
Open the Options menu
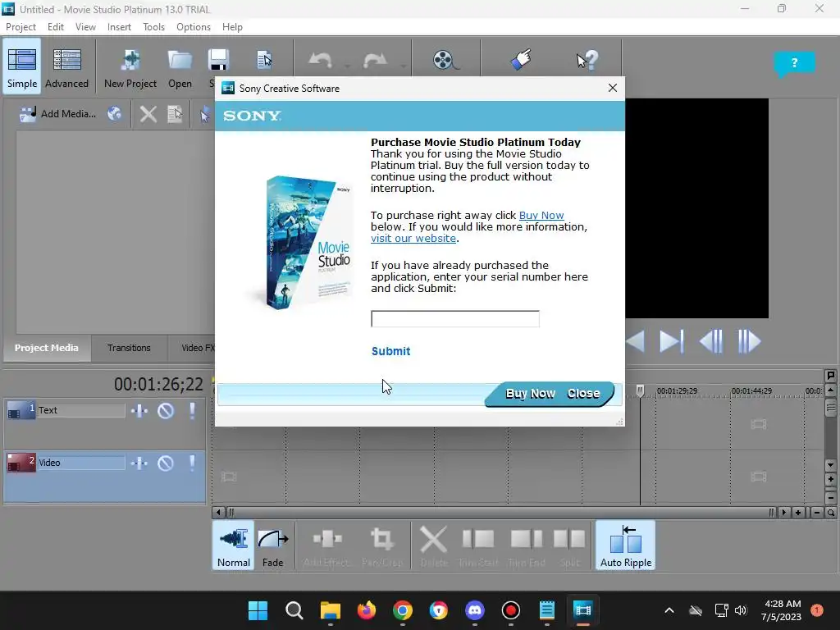(x=194, y=27)
